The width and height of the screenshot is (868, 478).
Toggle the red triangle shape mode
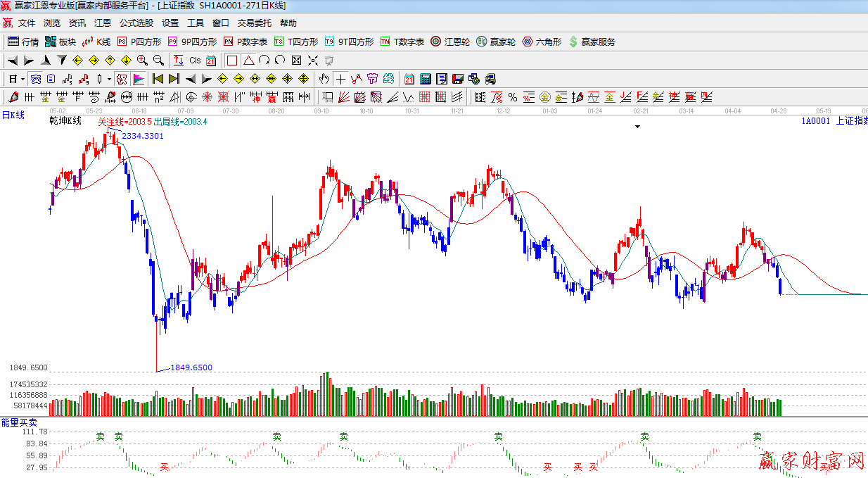click(248, 61)
